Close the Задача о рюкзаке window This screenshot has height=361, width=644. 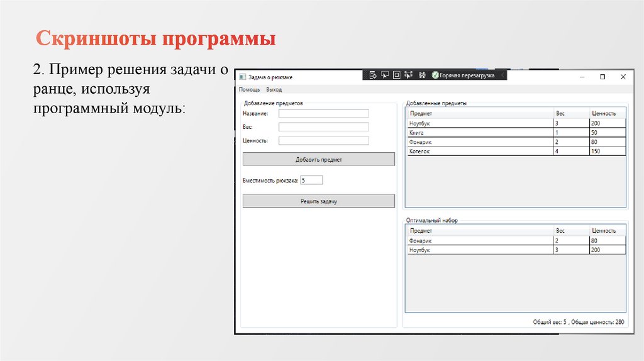623,77
